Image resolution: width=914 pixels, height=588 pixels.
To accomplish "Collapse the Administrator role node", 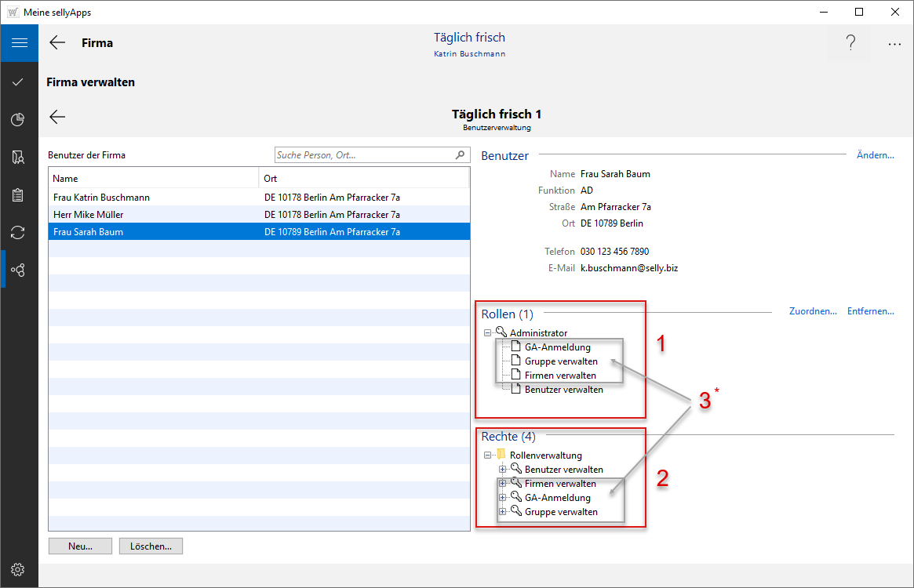I will pyautogui.click(x=488, y=333).
